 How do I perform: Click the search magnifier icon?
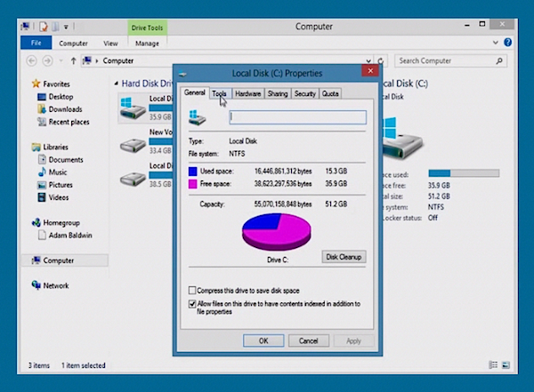pos(499,61)
